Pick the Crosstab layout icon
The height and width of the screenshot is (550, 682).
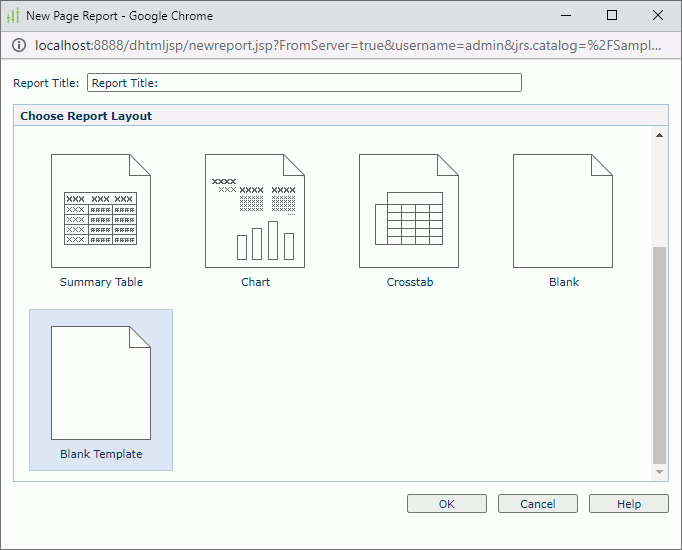click(409, 211)
